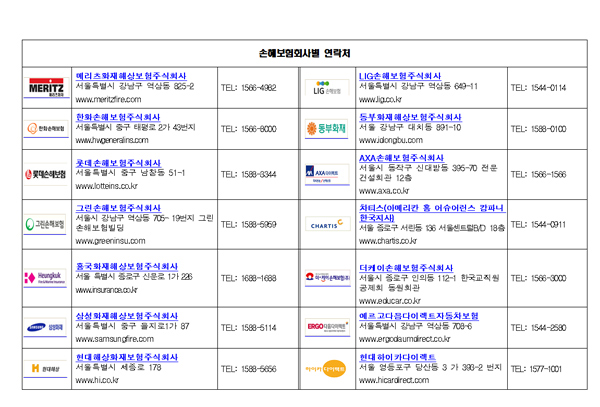Click the TEL: 1588-5656 cell
This screenshot has height=407, width=600.
pos(258,369)
